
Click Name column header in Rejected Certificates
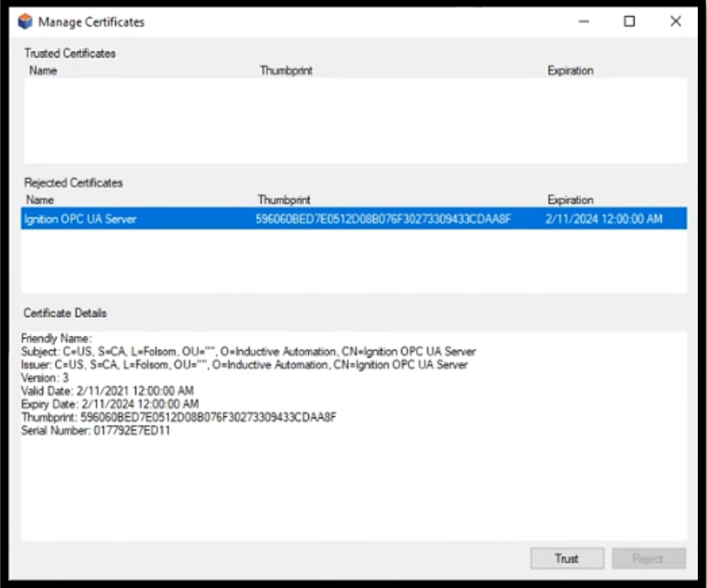point(40,200)
